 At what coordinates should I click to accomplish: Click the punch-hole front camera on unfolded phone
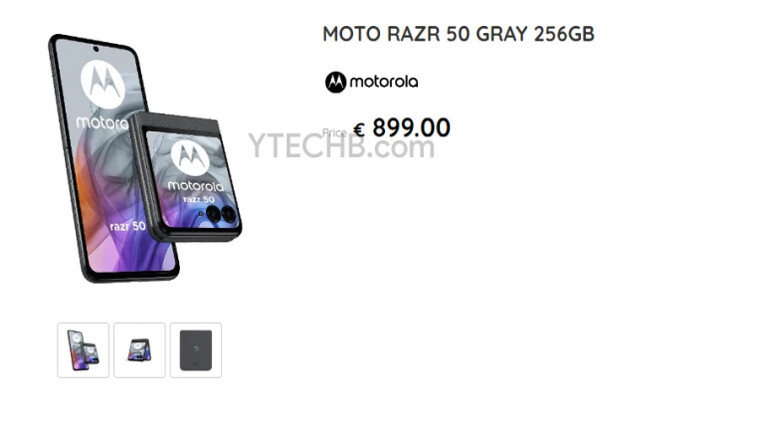95,49
